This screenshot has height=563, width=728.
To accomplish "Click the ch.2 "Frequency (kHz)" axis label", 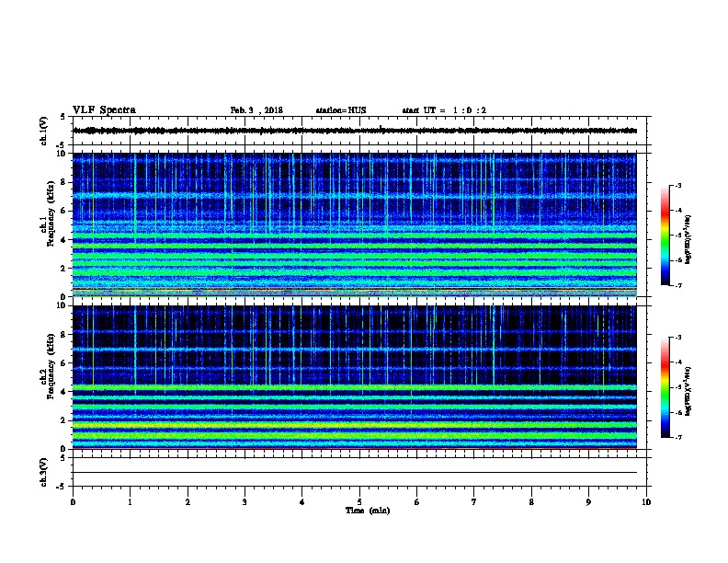I will [x=51, y=366].
